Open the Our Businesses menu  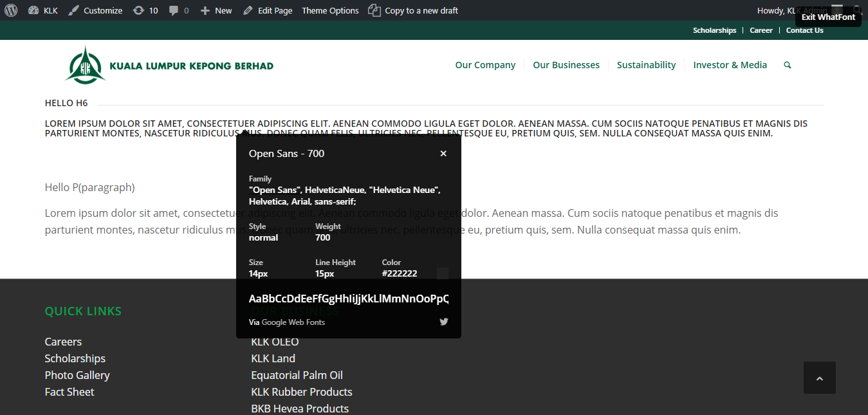coord(566,65)
